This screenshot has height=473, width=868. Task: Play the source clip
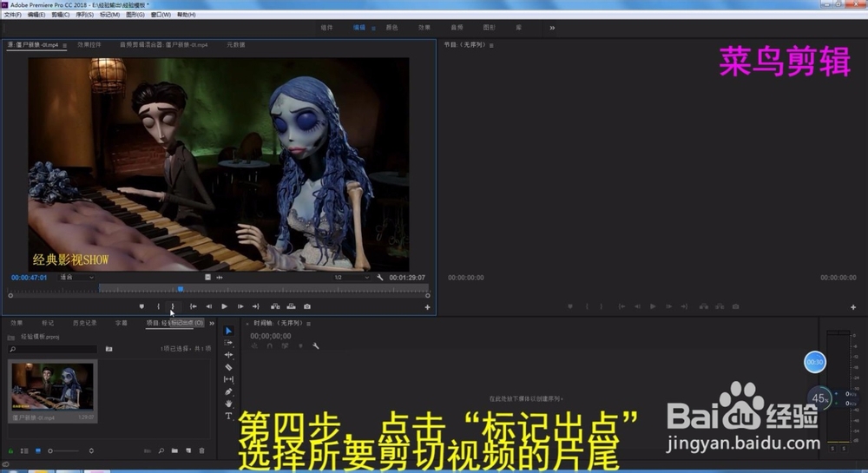tap(224, 305)
